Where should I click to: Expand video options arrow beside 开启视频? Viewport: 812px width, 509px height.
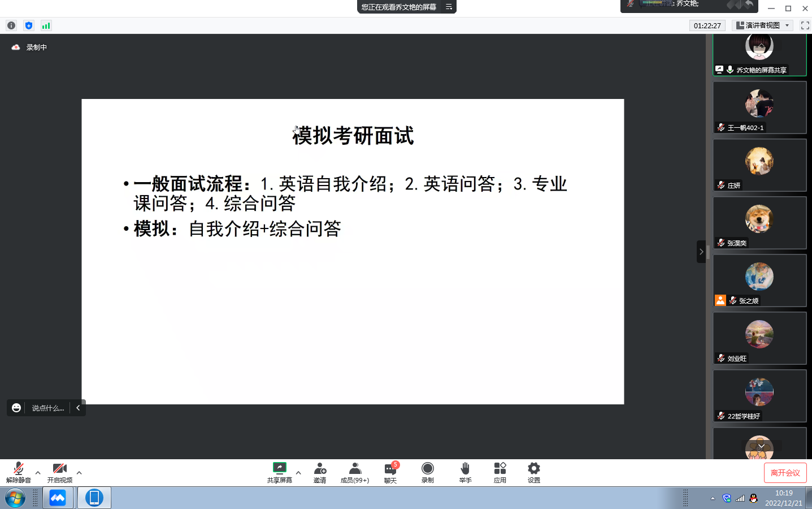coord(79,473)
